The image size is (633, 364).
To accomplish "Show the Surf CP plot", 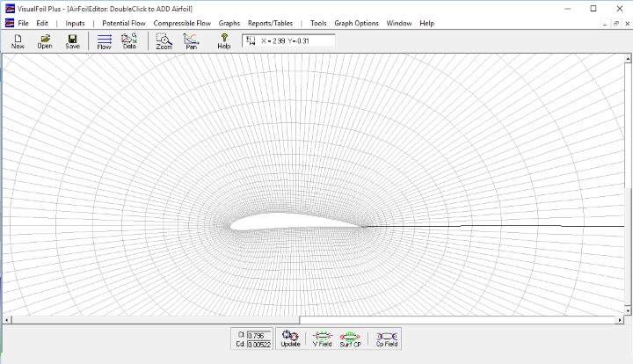I will (x=350, y=339).
